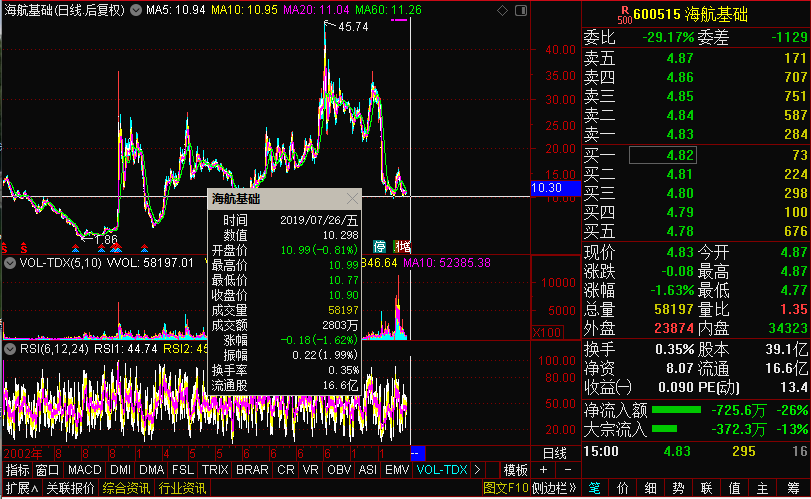This screenshot has height=499, width=811.
Task: Click the 摊 marker icon on chart
Action: click(x=402, y=246)
